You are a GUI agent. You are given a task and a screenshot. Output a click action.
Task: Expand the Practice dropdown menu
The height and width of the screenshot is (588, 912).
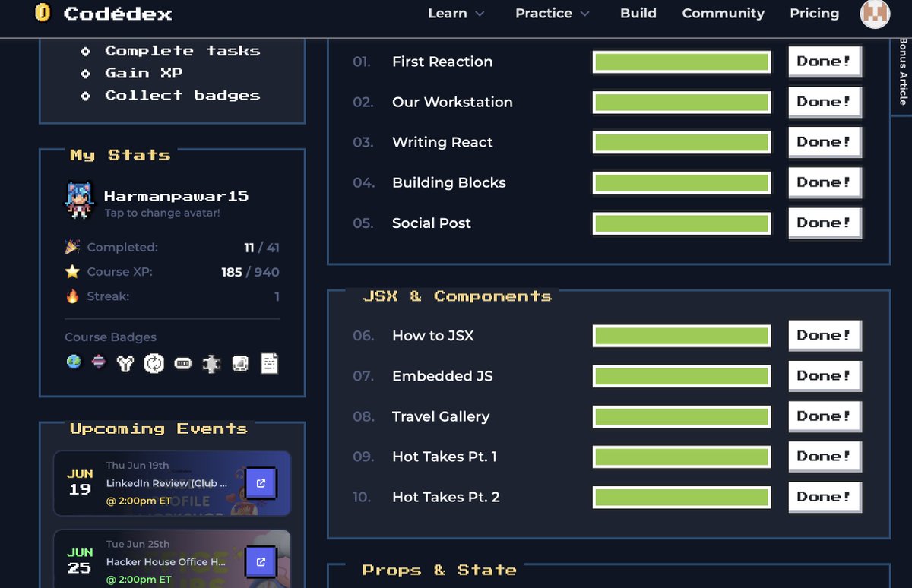click(553, 13)
